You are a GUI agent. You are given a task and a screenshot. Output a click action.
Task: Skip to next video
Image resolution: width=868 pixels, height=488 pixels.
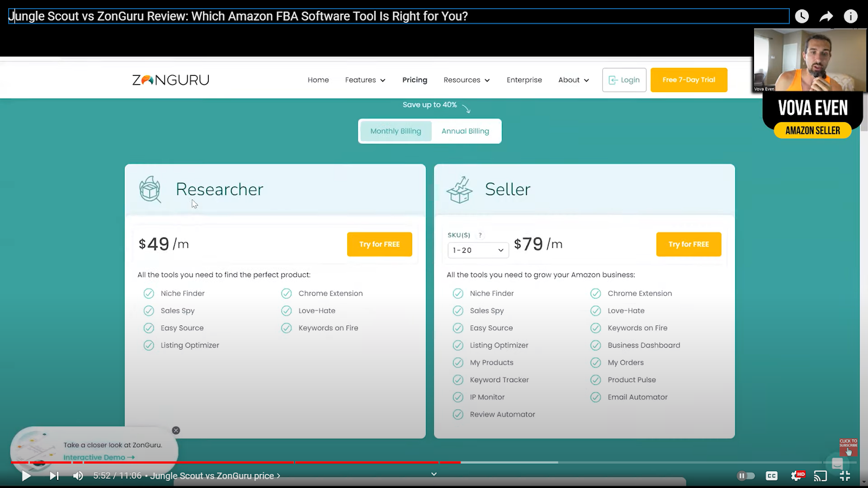click(x=54, y=476)
